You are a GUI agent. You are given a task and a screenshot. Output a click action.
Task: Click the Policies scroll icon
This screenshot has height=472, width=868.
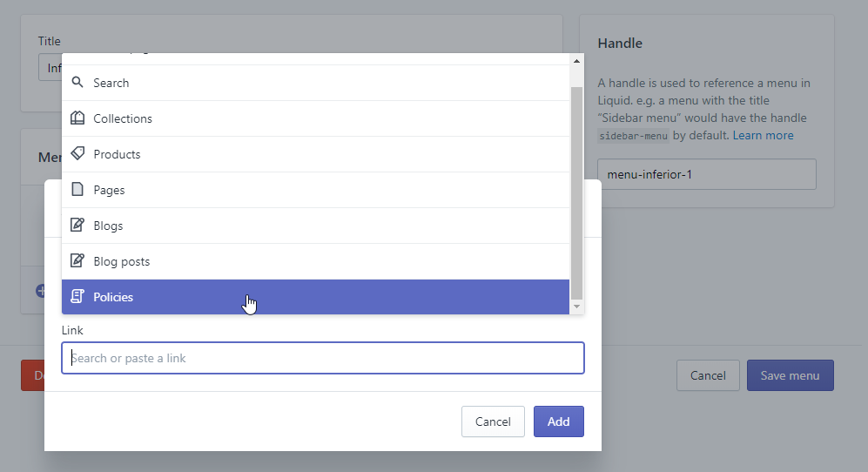point(77,297)
